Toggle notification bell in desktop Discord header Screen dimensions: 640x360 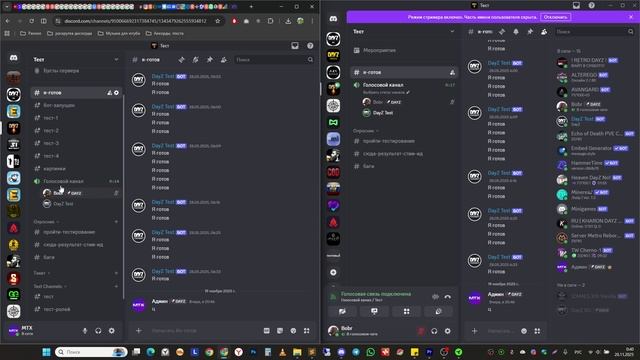click(x=516, y=31)
